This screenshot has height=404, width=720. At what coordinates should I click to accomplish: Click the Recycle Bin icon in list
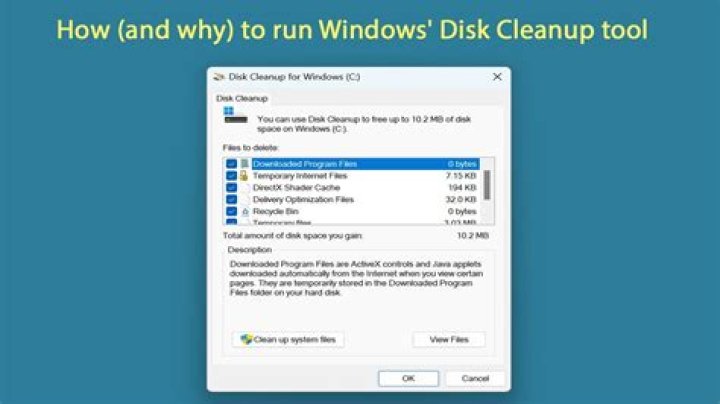pyautogui.click(x=245, y=212)
